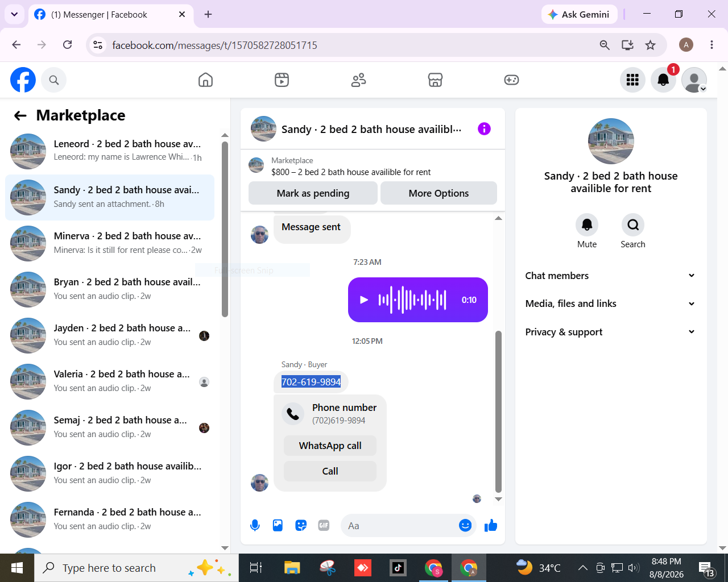Show hidden system tray icons

pyautogui.click(x=582, y=568)
